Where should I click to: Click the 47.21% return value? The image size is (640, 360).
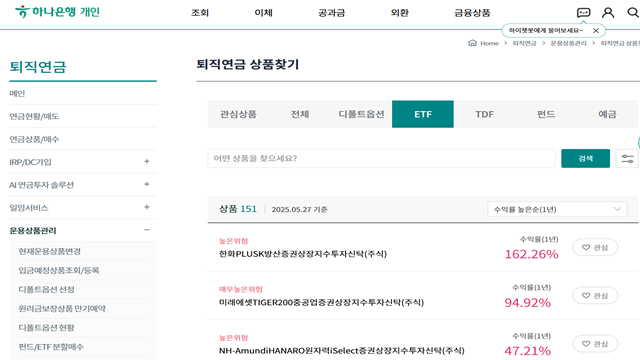click(528, 351)
